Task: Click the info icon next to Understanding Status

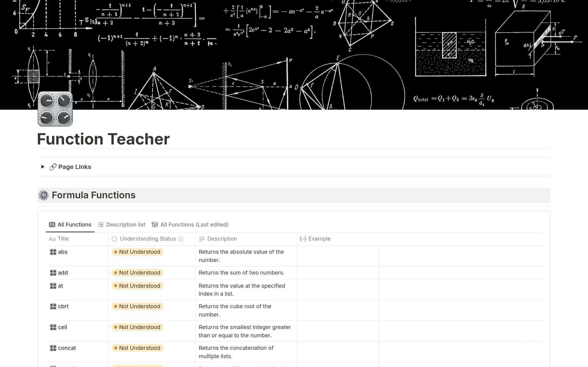Action: click(181, 239)
